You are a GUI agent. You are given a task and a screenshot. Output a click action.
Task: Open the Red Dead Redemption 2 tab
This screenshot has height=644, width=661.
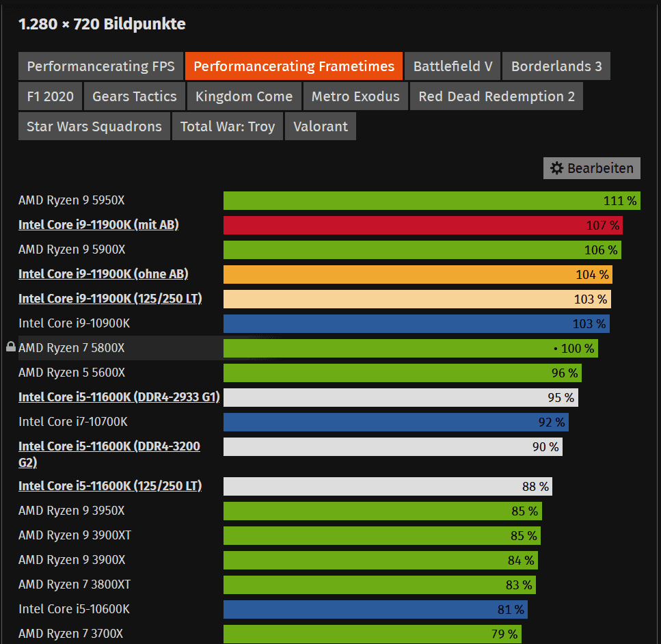[x=496, y=96]
